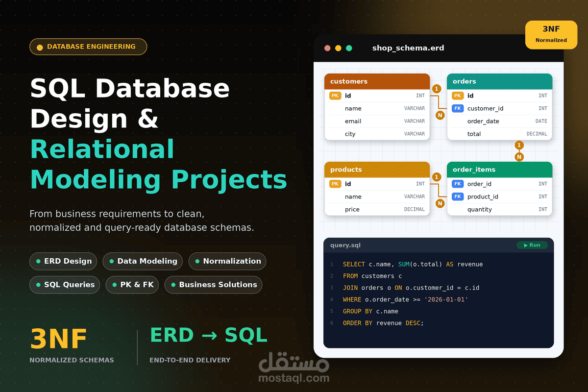Click the SELECT c.name code line

click(413, 264)
